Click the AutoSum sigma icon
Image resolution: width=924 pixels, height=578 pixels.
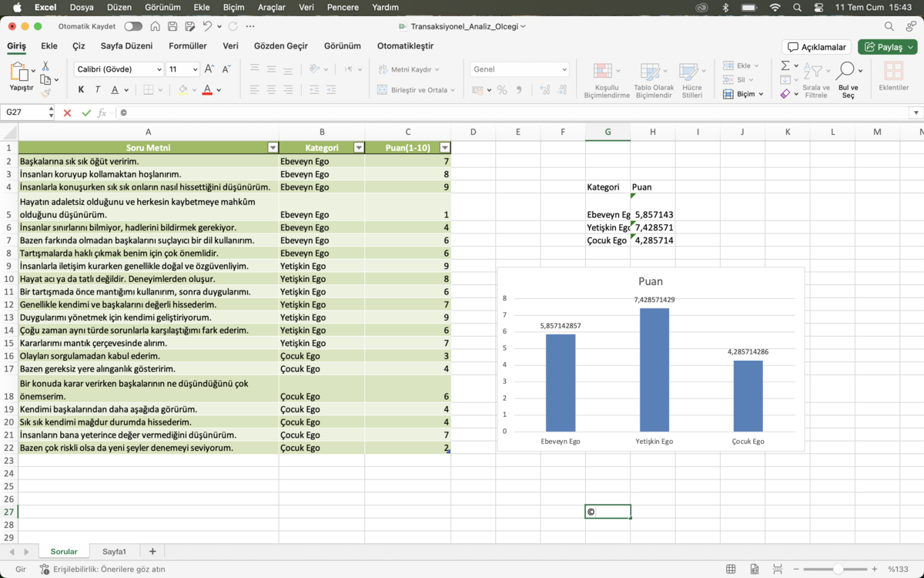(x=785, y=66)
